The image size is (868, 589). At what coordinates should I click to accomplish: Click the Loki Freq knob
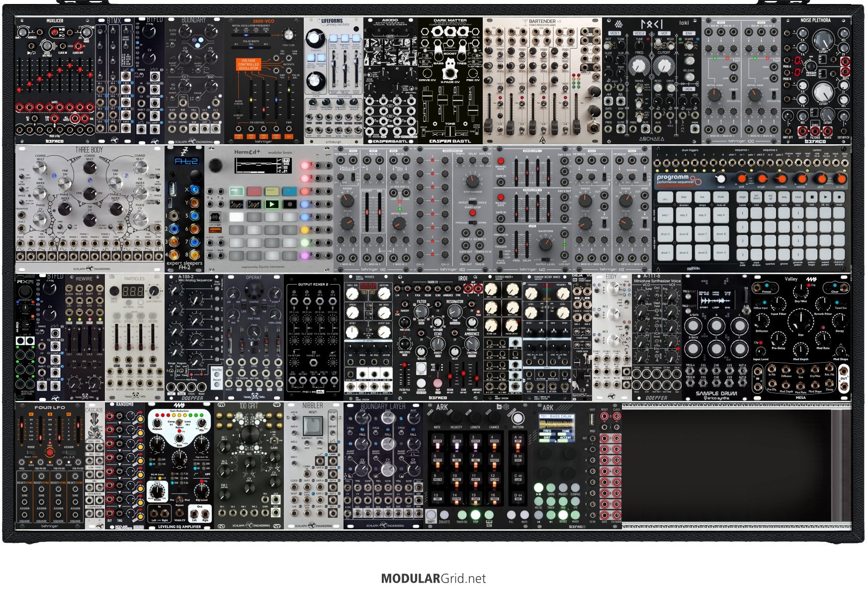tap(638, 65)
